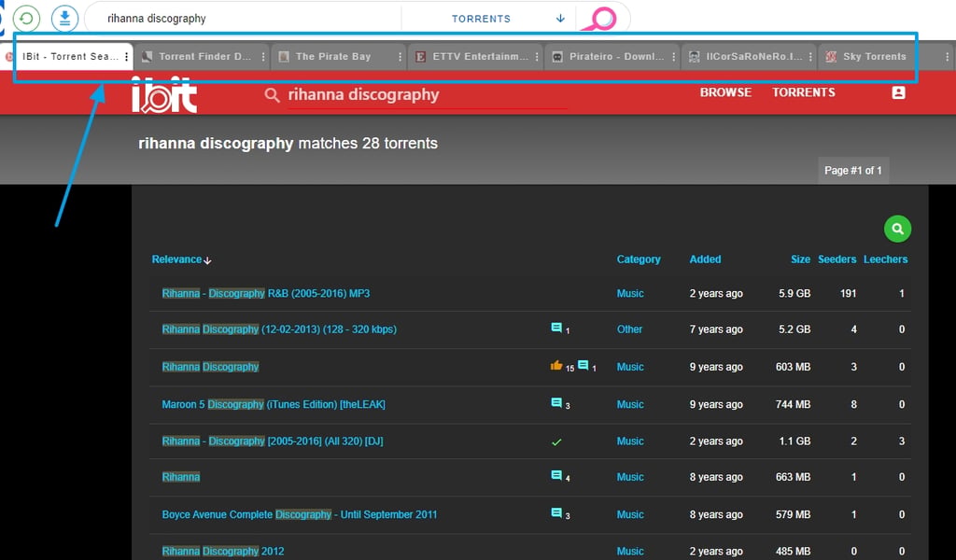Click the blue download icon
The height and width of the screenshot is (560, 956).
pos(64,19)
